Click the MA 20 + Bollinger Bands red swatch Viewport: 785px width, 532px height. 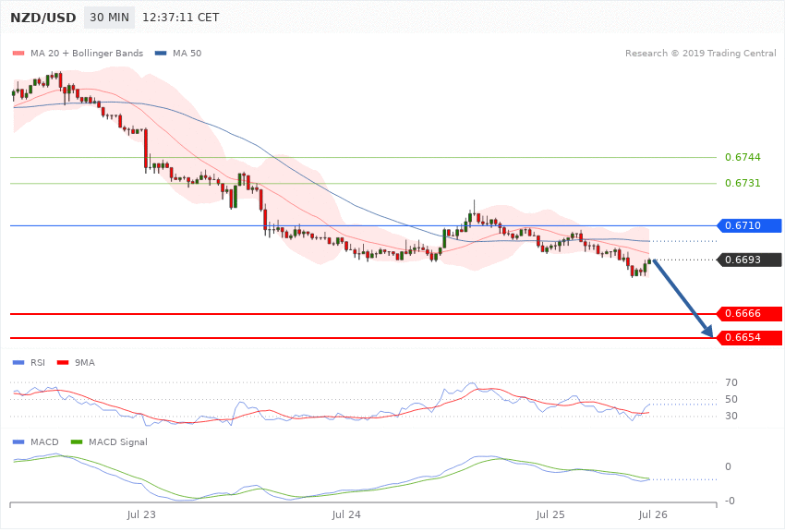pyautogui.click(x=18, y=53)
